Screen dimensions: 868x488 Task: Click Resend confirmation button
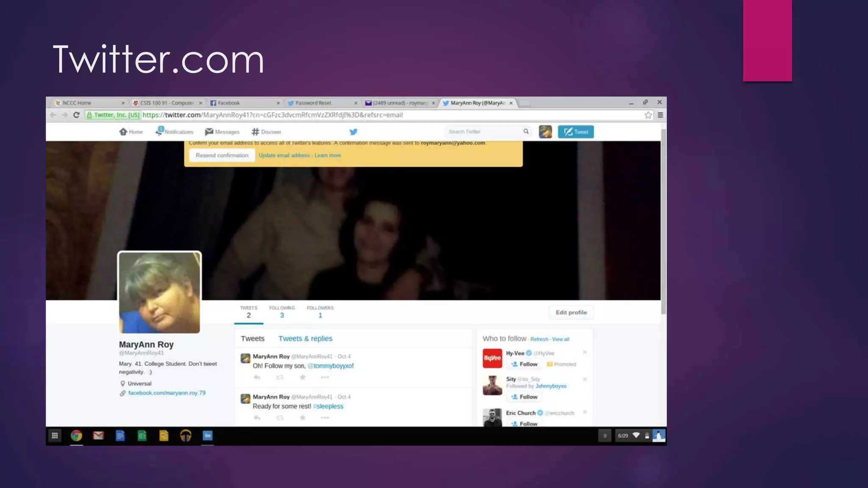point(222,155)
